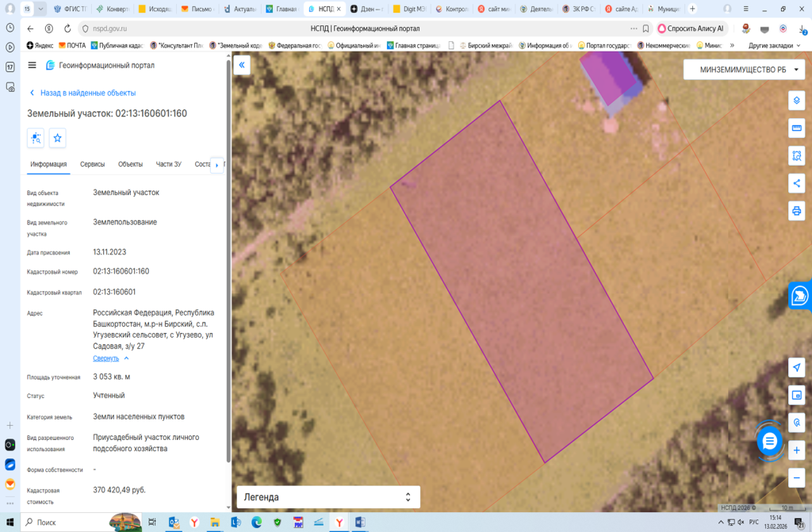Zoom out on the map

tap(797, 477)
